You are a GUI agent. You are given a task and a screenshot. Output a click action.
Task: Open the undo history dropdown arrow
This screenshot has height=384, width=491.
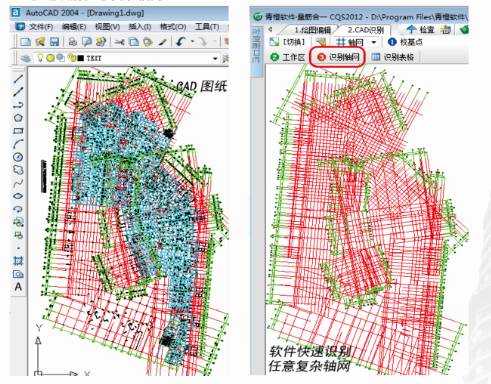(x=192, y=42)
